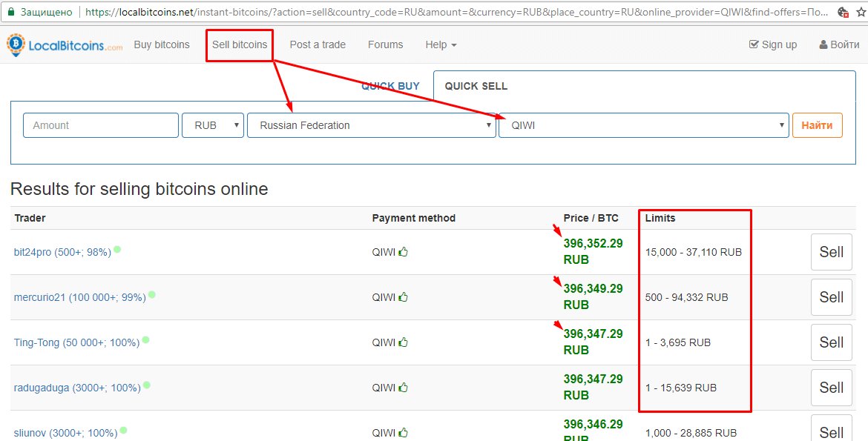
Task: Open the Forums page
Action: (x=385, y=44)
